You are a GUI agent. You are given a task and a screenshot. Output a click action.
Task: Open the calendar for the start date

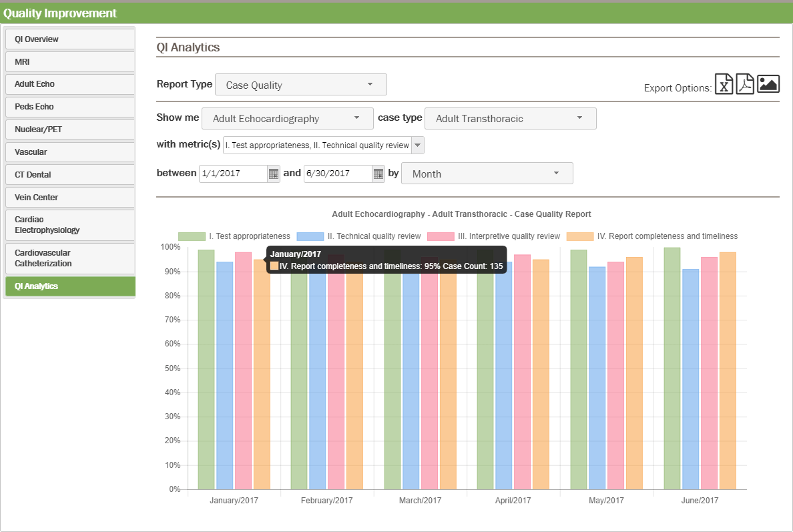pyautogui.click(x=274, y=173)
